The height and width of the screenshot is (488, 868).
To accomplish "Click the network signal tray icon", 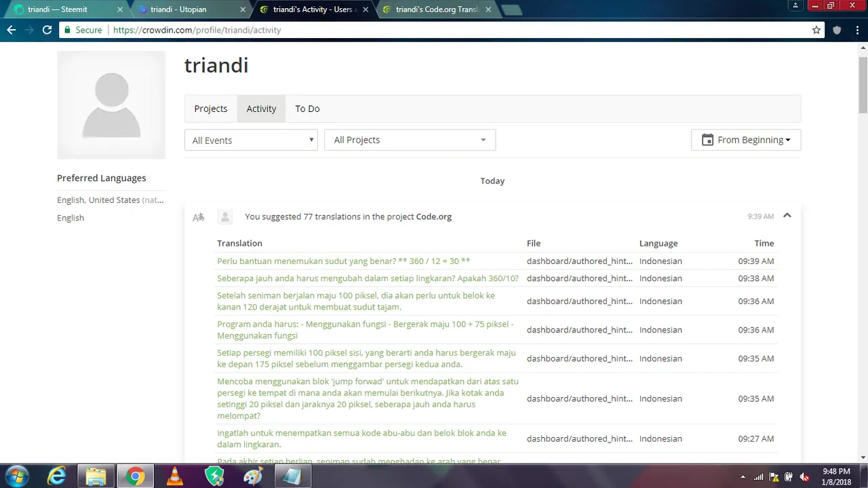I will 758,476.
